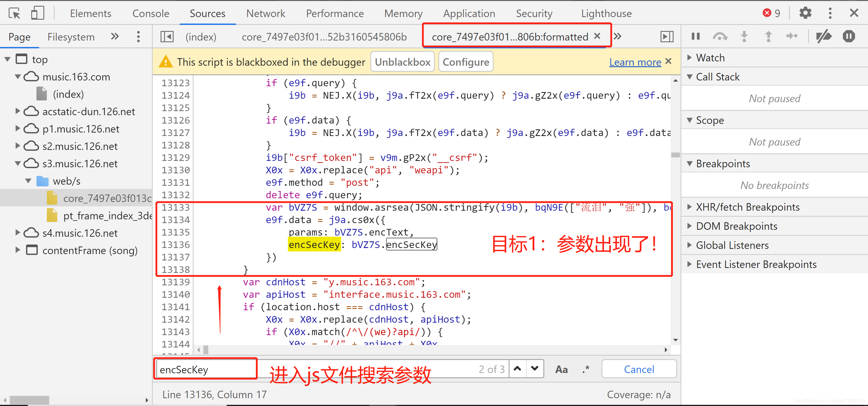
Task: Switch to the Network tab
Action: (266, 14)
